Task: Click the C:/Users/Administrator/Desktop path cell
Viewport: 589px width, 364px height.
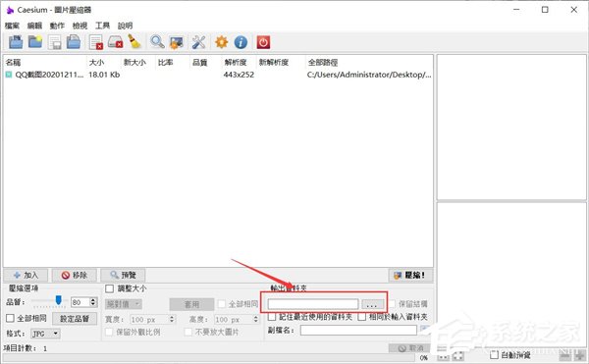Action: click(369, 75)
